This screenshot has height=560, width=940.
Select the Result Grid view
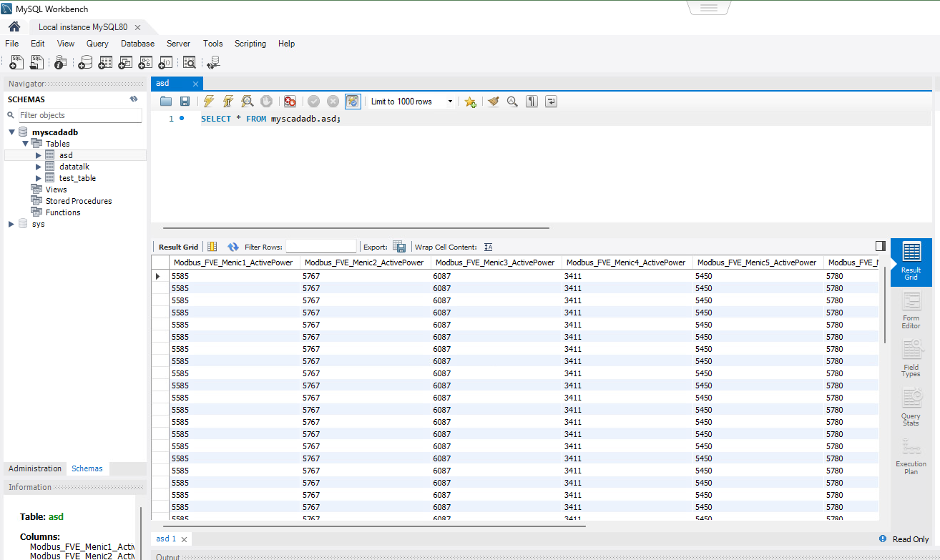(x=911, y=262)
